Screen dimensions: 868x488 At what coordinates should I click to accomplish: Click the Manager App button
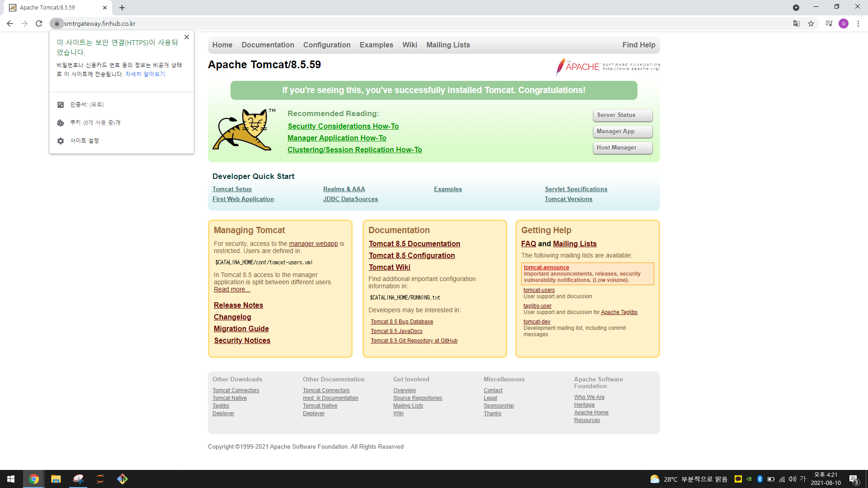pyautogui.click(x=623, y=131)
